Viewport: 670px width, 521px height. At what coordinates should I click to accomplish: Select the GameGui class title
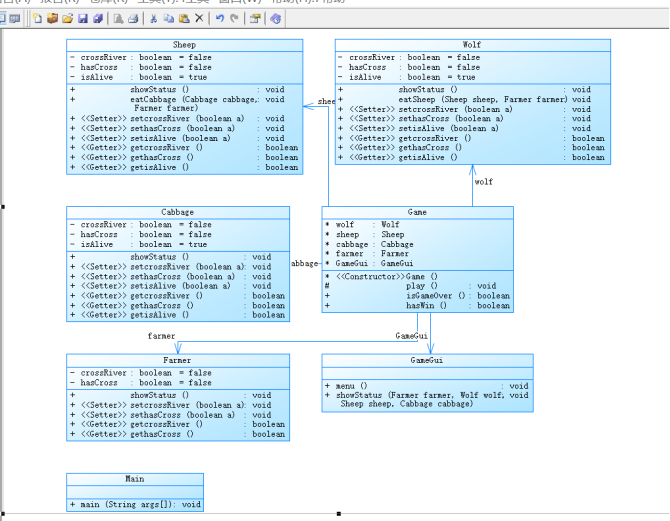(426, 360)
